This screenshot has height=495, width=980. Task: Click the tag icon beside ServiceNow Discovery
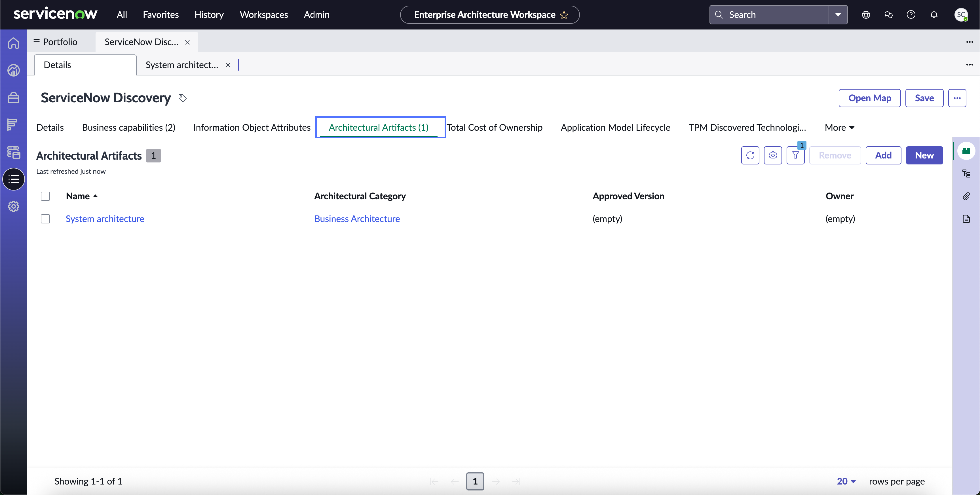(x=183, y=98)
